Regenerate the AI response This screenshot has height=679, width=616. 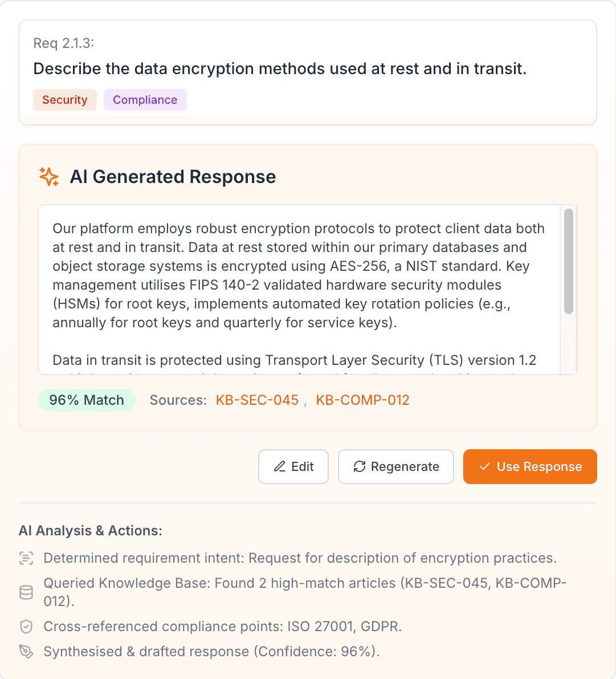click(395, 466)
